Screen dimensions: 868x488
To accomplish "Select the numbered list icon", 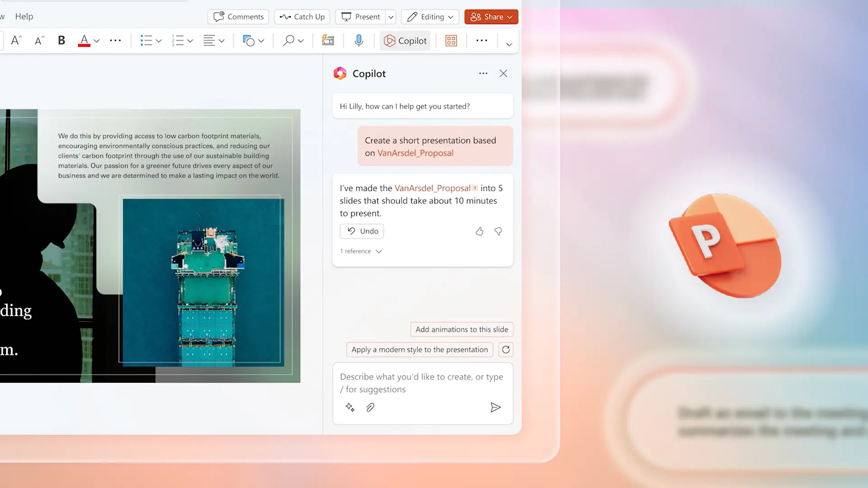I will coord(178,41).
